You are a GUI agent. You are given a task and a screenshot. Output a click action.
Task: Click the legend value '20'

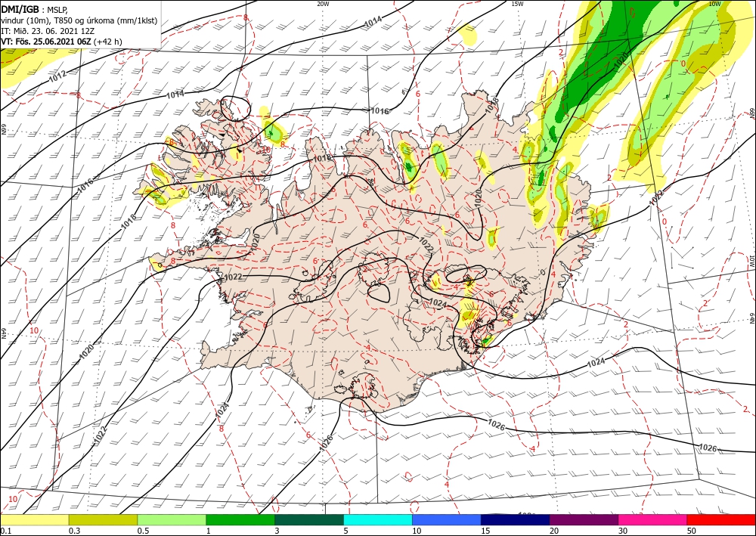coord(554,531)
